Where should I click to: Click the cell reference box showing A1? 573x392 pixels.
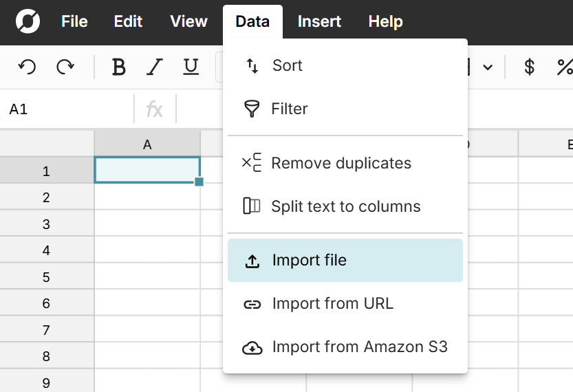tap(67, 109)
